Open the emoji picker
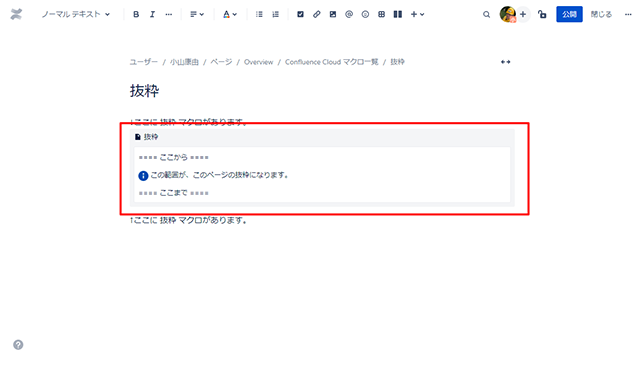 pyautogui.click(x=365, y=14)
